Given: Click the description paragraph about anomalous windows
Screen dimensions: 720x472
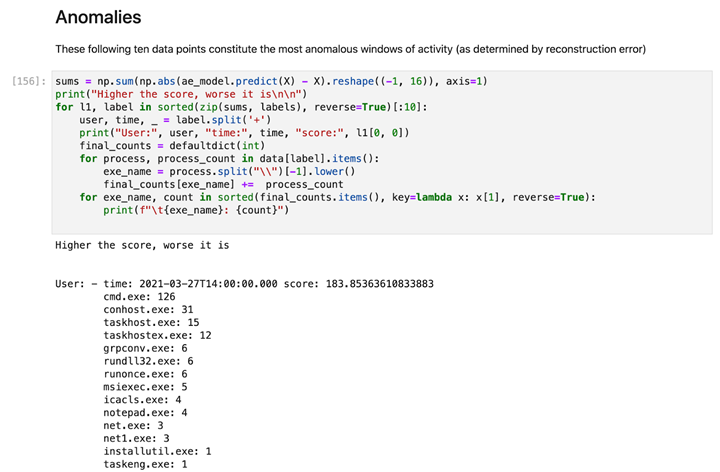Looking at the screenshot, I should click(x=350, y=48).
